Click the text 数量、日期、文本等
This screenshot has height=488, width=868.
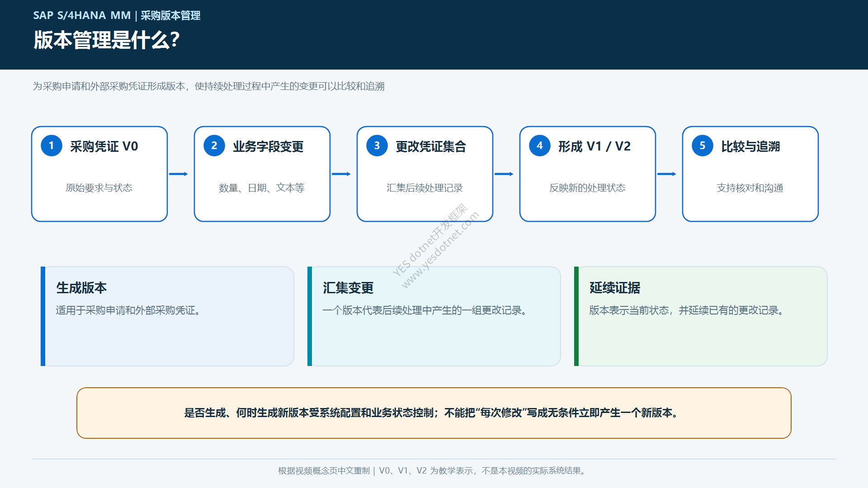pyautogui.click(x=262, y=188)
